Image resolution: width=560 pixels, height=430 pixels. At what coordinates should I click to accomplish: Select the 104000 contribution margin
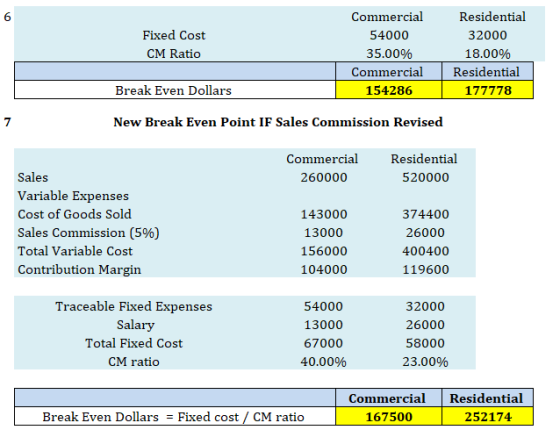click(x=324, y=270)
